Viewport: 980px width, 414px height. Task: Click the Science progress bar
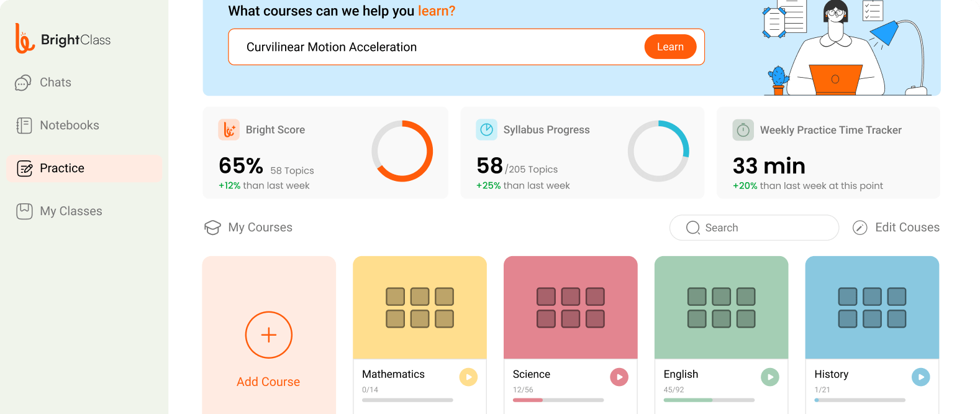pyautogui.click(x=558, y=400)
